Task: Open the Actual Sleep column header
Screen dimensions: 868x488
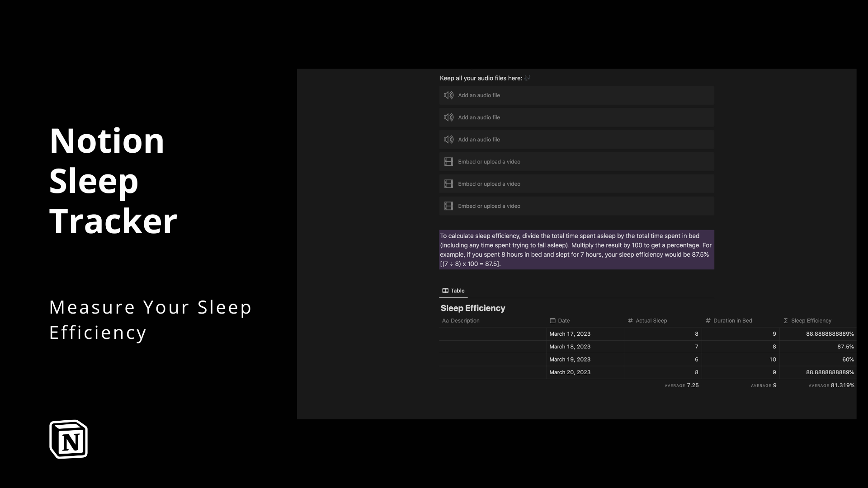Action: (x=663, y=321)
